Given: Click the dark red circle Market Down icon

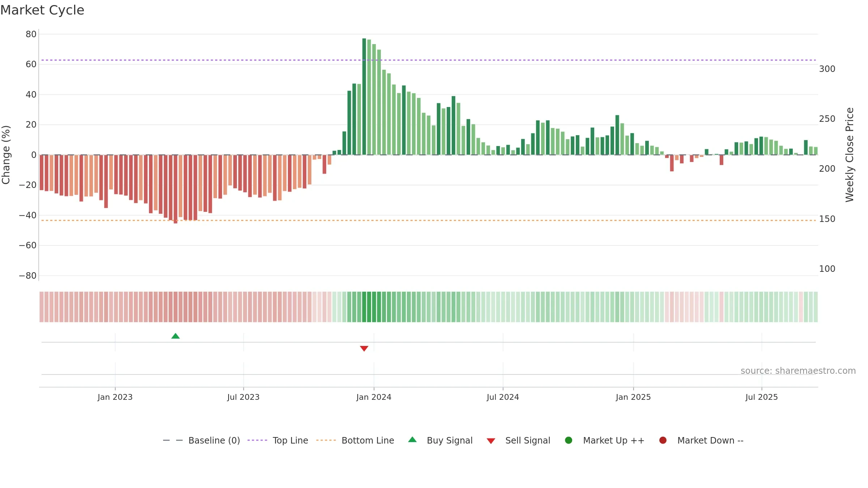Looking at the screenshot, I should (x=663, y=440).
